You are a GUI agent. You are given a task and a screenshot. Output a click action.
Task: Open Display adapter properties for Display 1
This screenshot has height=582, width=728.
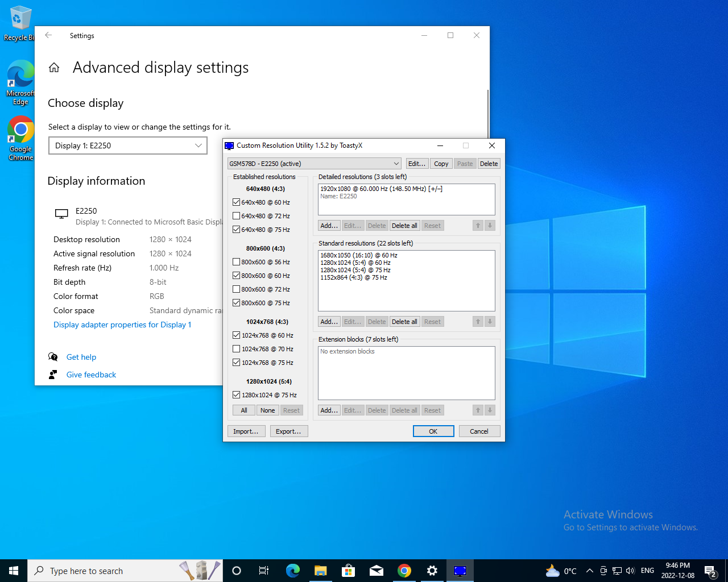[x=122, y=325]
